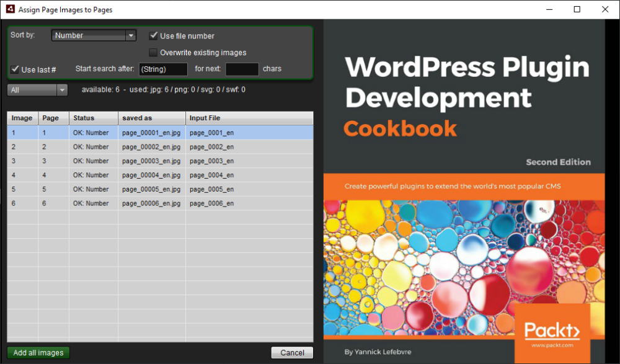
Task: Select row with page_00002_en.jpg
Action: click(x=160, y=147)
